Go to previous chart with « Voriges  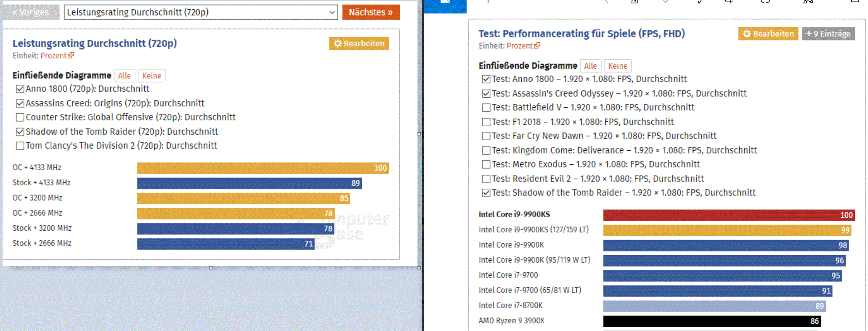pyautogui.click(x=31, y=12)
